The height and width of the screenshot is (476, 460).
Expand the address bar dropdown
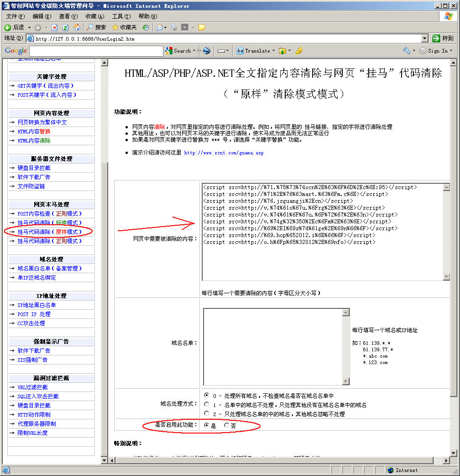tap(425, 38)
